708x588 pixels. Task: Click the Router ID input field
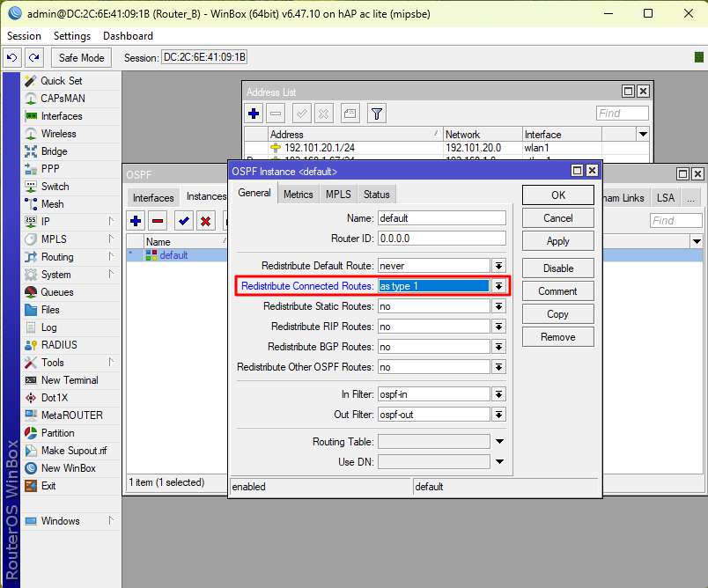441,239
